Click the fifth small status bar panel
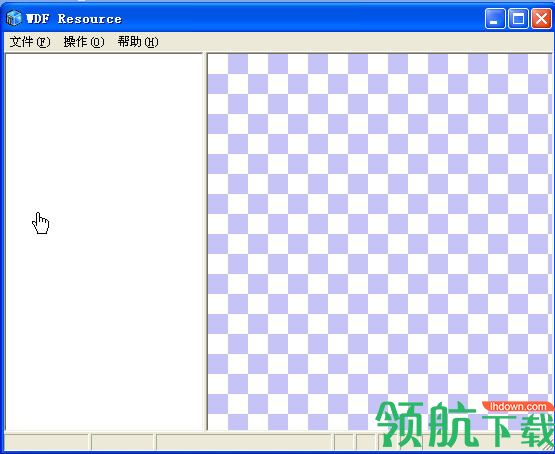The image size is (555, 454). click(366, 442)
